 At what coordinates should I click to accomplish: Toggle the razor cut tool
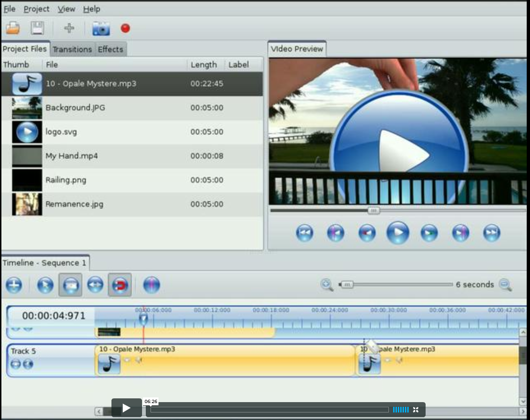click(x=71, y=285)
